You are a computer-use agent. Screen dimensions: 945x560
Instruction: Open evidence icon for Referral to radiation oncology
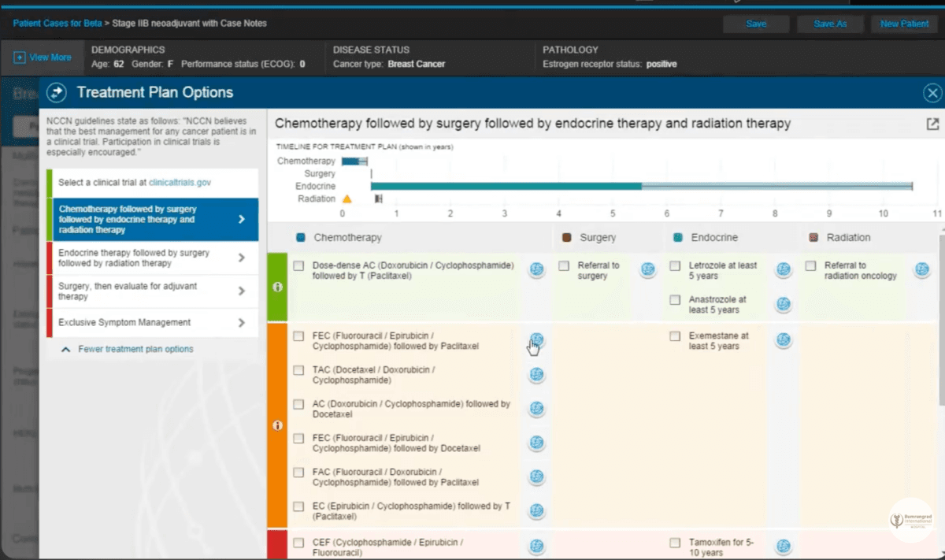pos(921,270)
